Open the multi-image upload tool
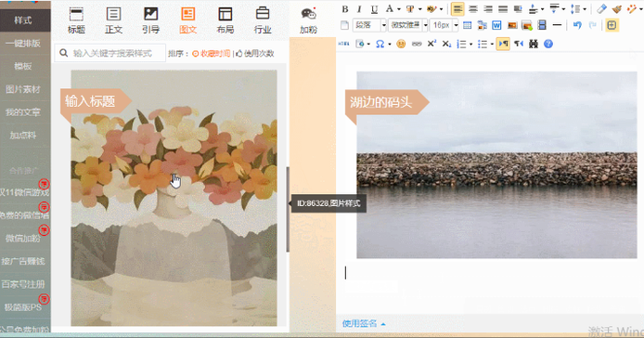 (x=526, y=25)
